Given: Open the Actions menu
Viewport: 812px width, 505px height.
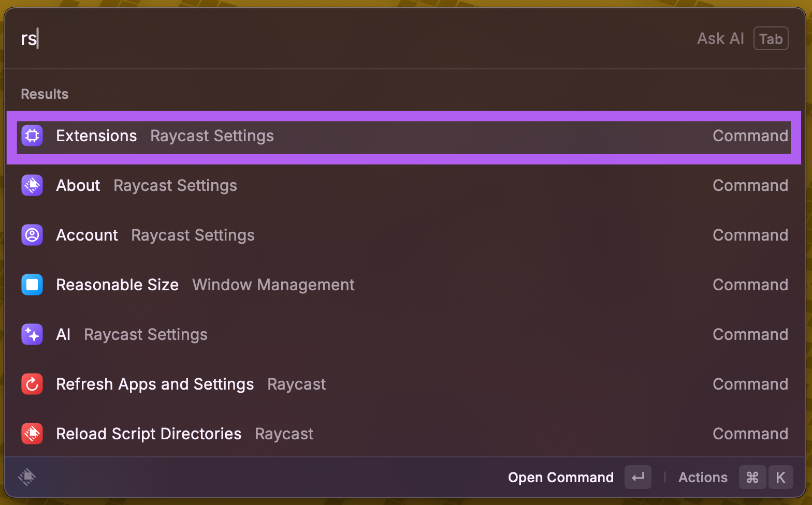Looking at the screenshot, I should [703, 477].
